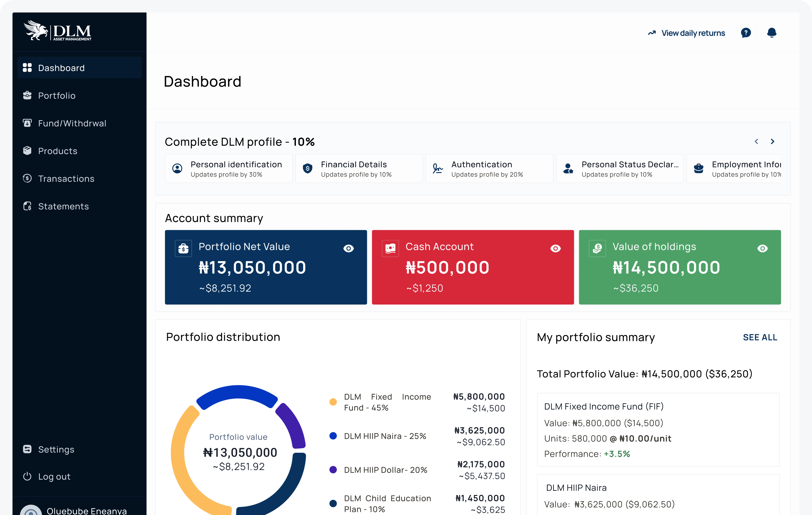Toggle visibility of Cash Account balance
This screenshot has width=812, height=515.
(556, 248)
